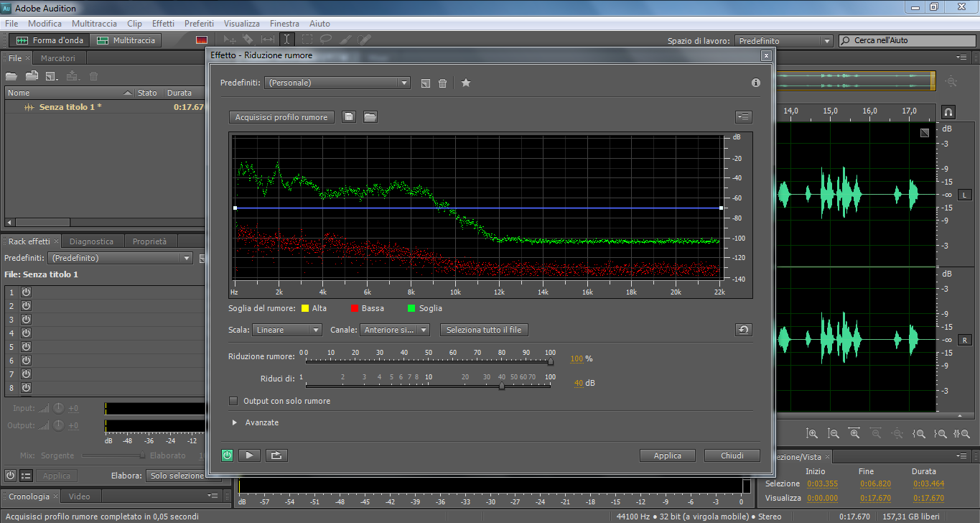Open Rack effetti Predefiniti dropdown
The height and width of the screenshot is (523, 980).
click(121, 258)
